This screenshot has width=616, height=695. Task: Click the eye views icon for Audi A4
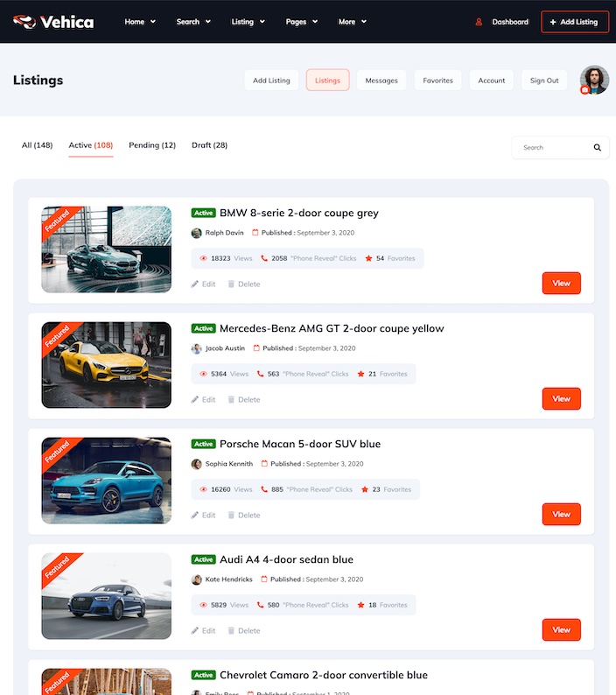tap(203, 606)
